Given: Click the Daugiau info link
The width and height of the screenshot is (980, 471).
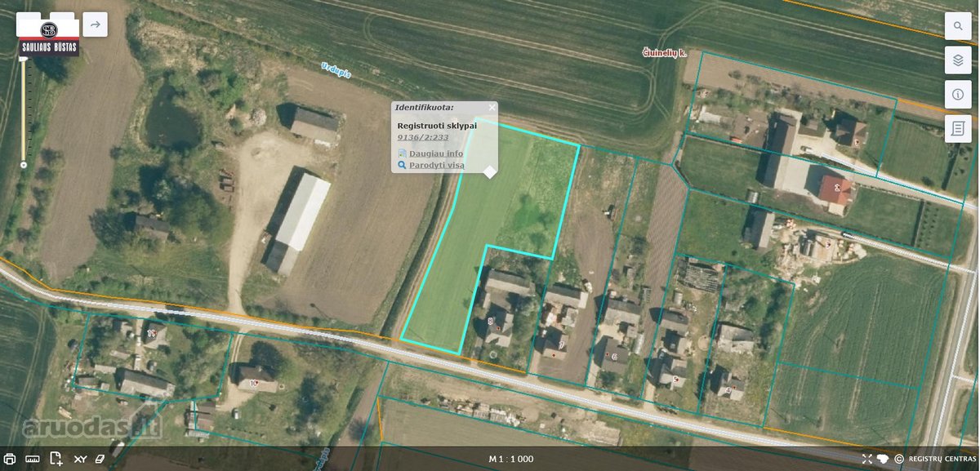Looking at the screenshot, I should coord(436,153).
